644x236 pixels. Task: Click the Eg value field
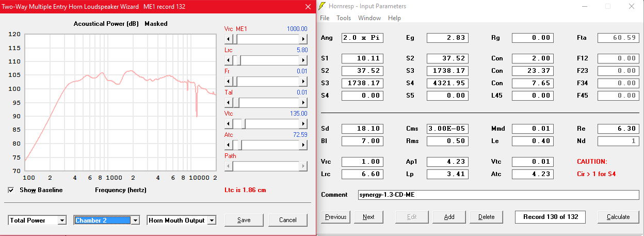(x=447, y=38)
